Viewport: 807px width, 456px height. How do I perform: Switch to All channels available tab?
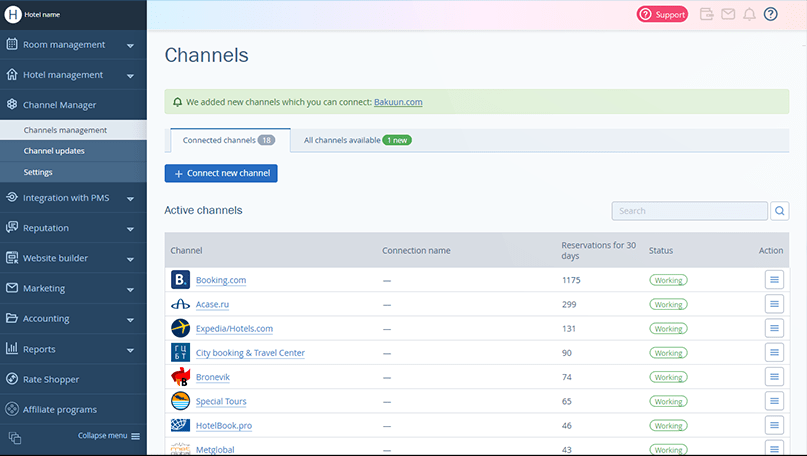(357, 140)
